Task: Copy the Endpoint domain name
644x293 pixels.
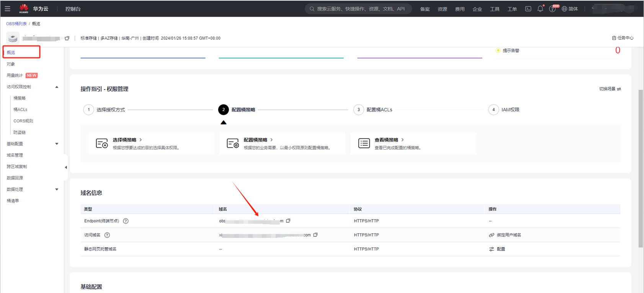Action: pyautogui.click(x=288, y=221)
